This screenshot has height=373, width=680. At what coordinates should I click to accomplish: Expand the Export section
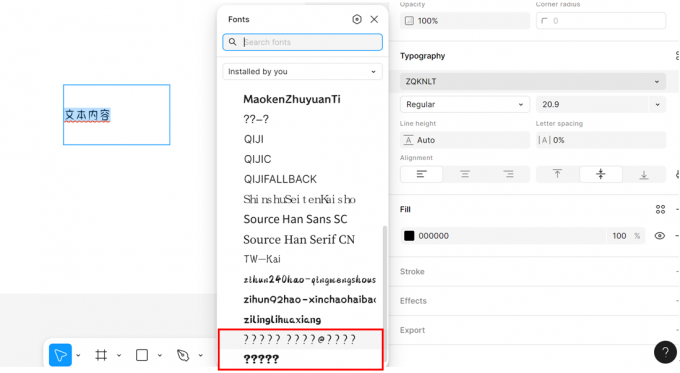coord(412,330)
